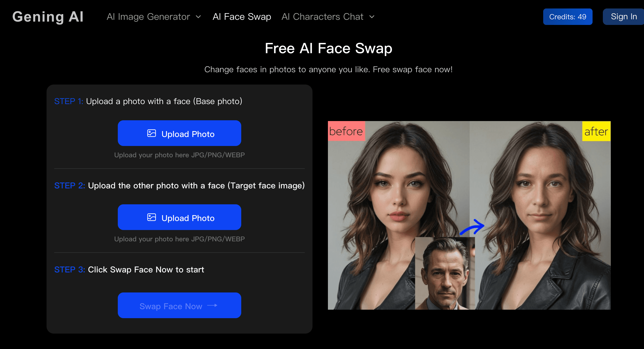Click the arrow icon on Swap Face Now
Image resolution: width=644 pixels, height=349 pixels.
[212, 306]
